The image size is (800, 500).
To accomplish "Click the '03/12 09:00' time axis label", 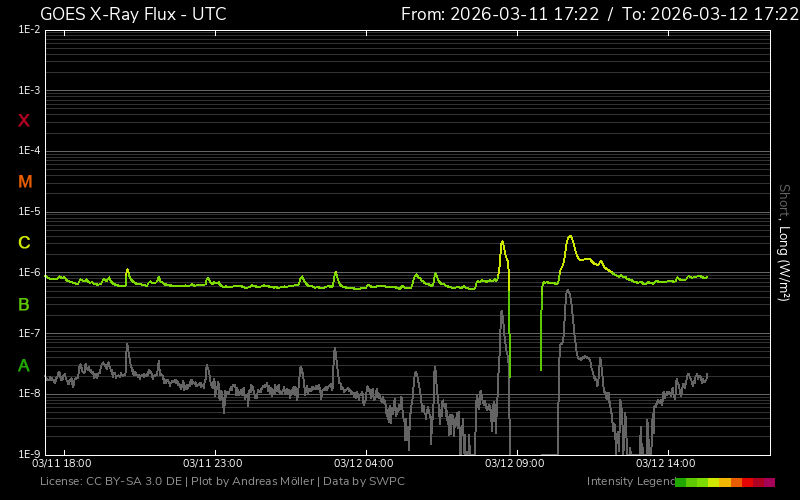I will 515,463.
